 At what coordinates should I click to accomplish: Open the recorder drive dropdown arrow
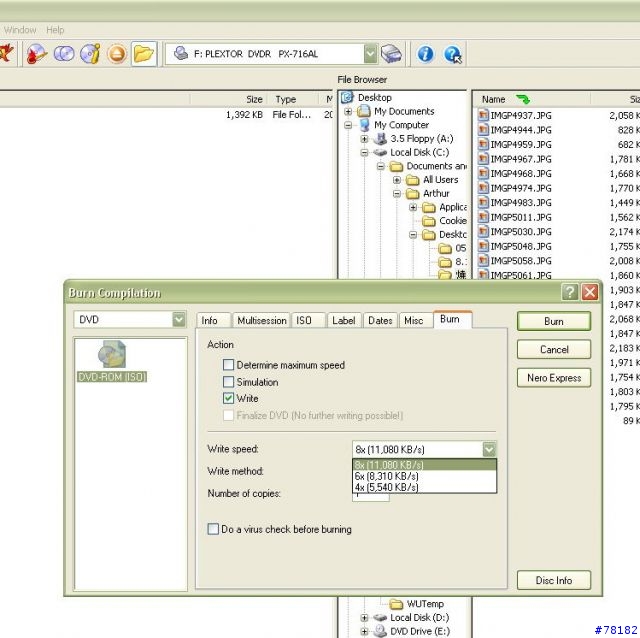[x=370, y=54]
